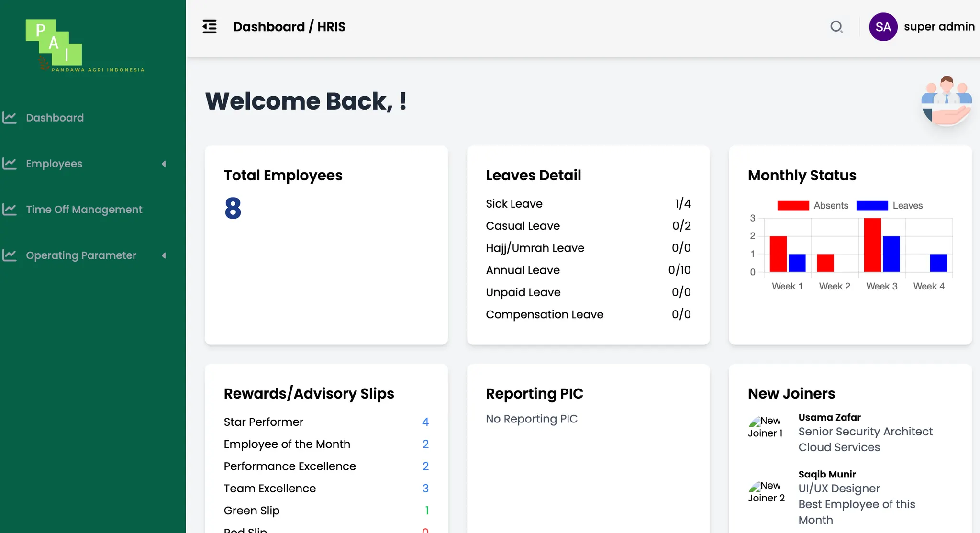Click the Employees chart icon in the sidebar
The height and width of the screenshot is (533, 980).
click(x=10, y=164)
